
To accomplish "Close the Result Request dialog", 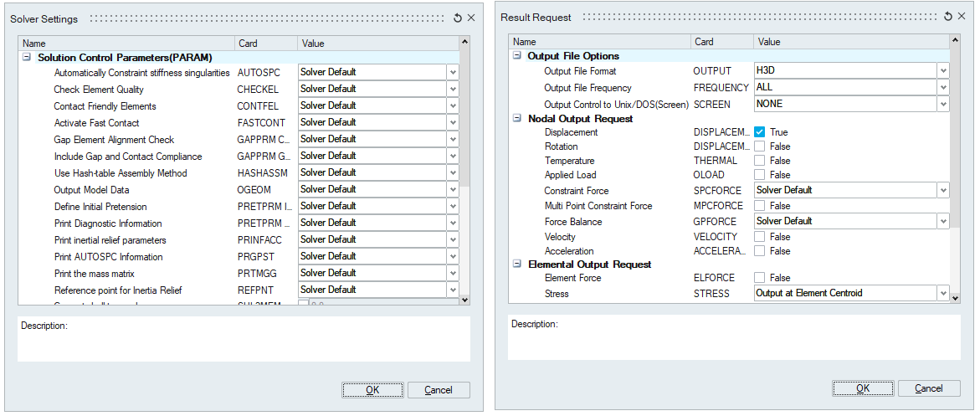I will coord(962,17).
